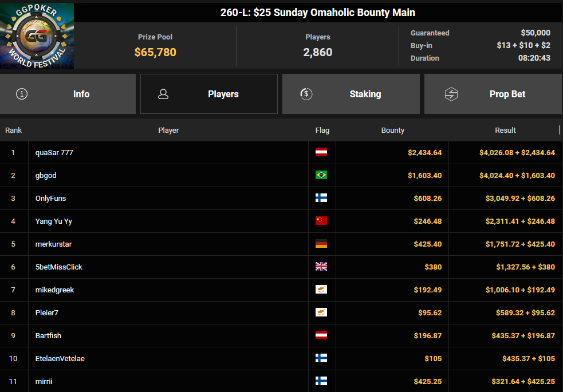Click the Staking dollar icon

point(306,94)
